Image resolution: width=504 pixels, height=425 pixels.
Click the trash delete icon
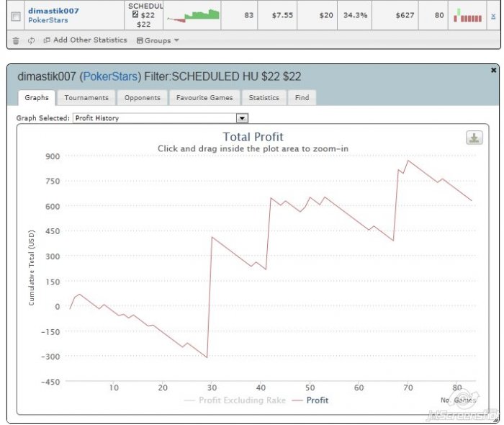tap(16, 40)
